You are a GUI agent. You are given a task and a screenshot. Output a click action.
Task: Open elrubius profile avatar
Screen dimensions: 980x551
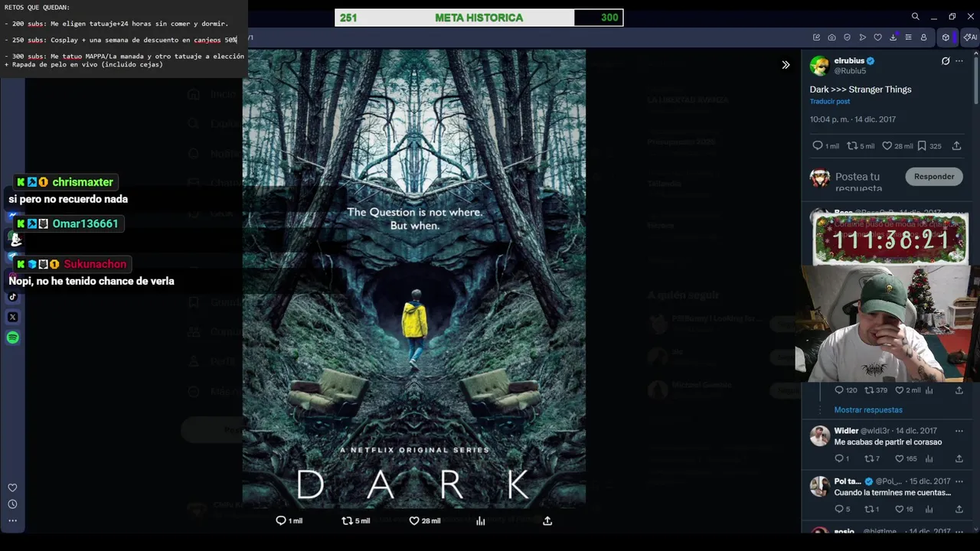[819, 66]
